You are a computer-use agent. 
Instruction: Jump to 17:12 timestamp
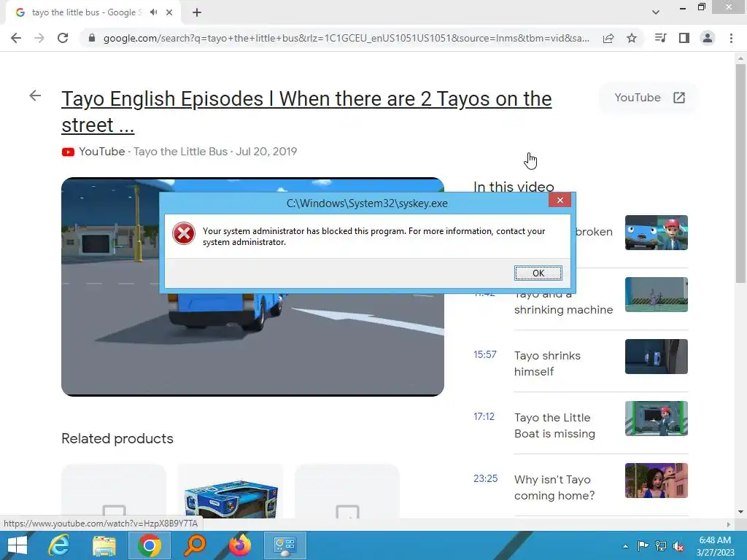click(484, 416)
